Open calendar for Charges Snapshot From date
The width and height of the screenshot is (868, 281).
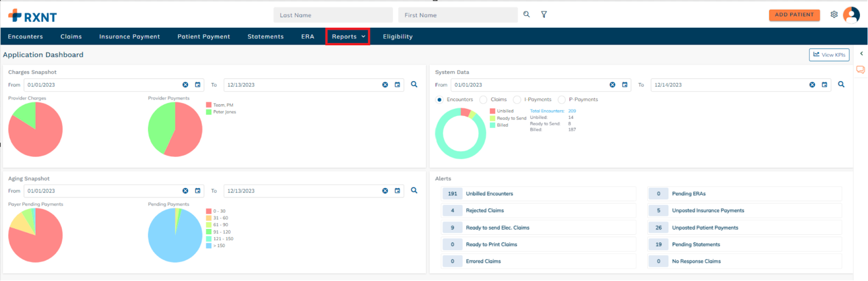(x=197, y=85)
